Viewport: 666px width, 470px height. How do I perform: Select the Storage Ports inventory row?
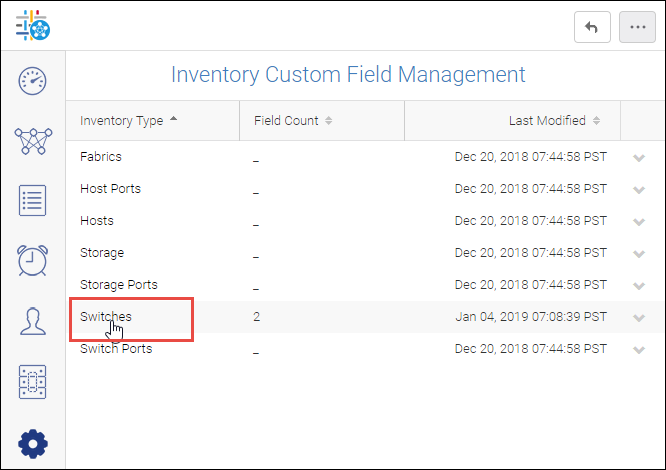(118, 285)
